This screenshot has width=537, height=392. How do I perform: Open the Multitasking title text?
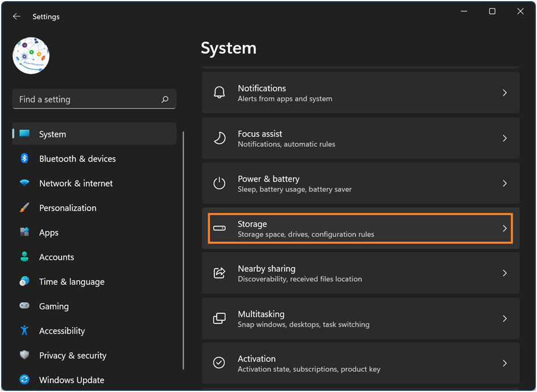point(261,314)
